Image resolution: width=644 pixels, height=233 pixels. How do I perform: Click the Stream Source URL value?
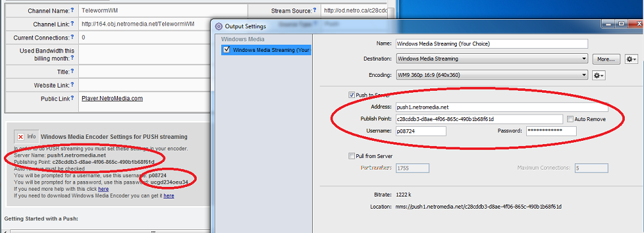click(x=354, y=10)
